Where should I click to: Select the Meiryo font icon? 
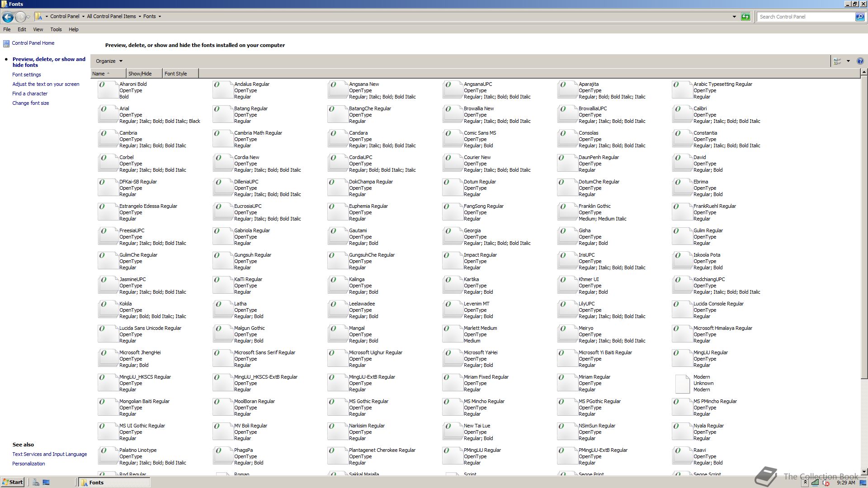[567, 334]
